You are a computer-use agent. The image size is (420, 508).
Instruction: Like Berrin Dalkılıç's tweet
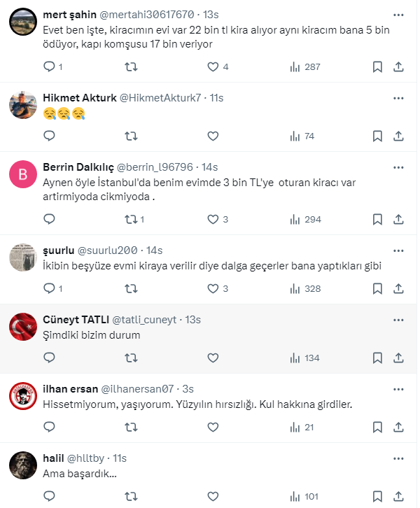pyautogui.click(x=213, y=219)
